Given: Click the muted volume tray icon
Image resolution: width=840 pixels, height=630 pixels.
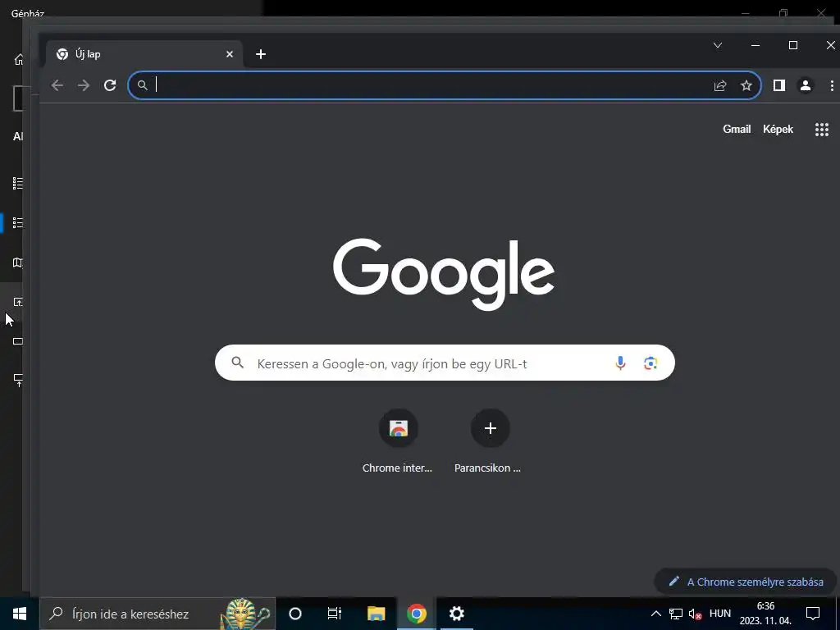Looking at the screenshot, I should click(x=695, y=614).
